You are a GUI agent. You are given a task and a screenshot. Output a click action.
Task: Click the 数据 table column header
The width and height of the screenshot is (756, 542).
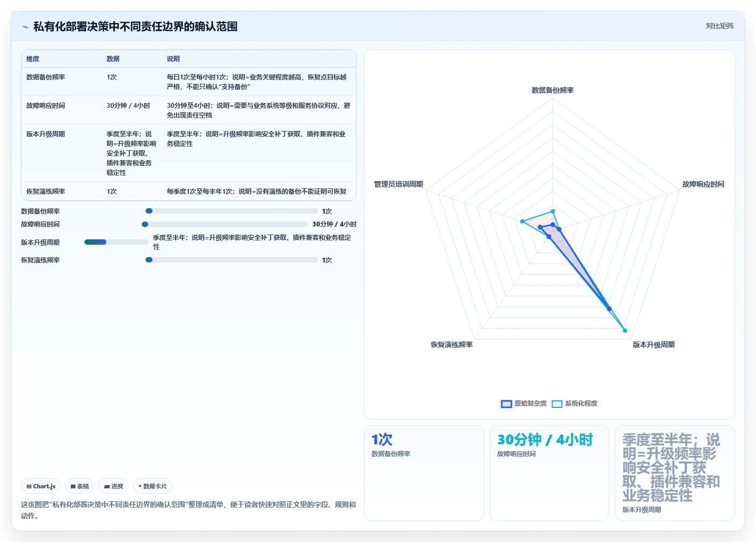[113, 59]
